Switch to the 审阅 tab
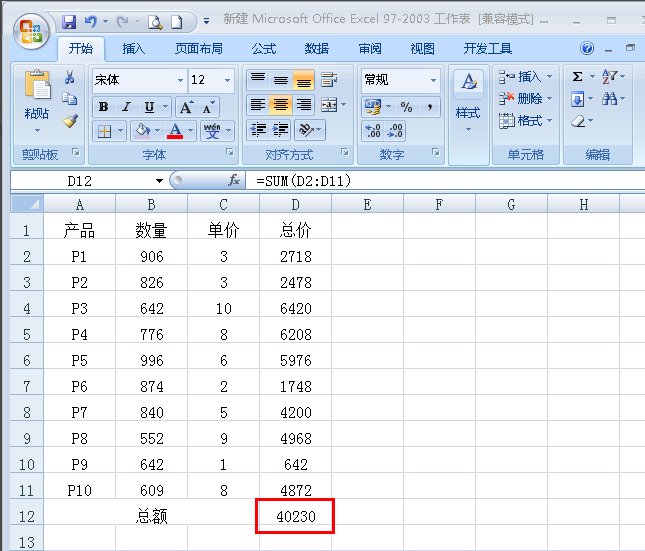645x551 pixels. pos(370,49)
